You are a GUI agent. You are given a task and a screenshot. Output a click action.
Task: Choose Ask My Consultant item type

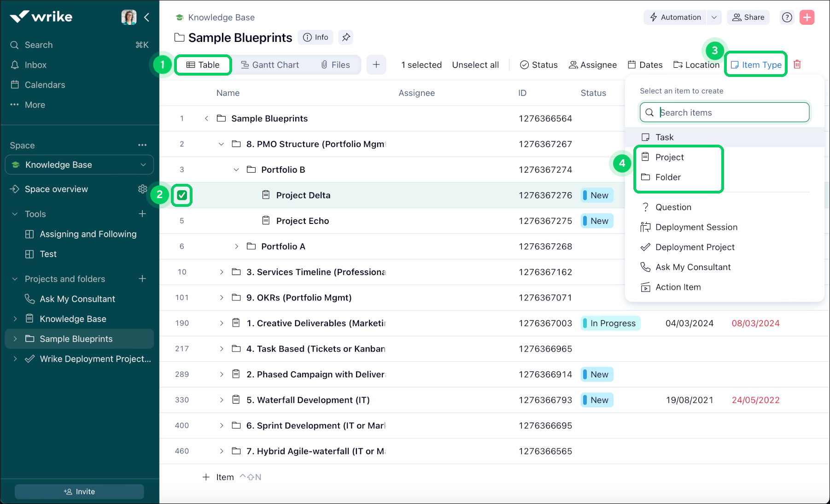tap(725, 267)
